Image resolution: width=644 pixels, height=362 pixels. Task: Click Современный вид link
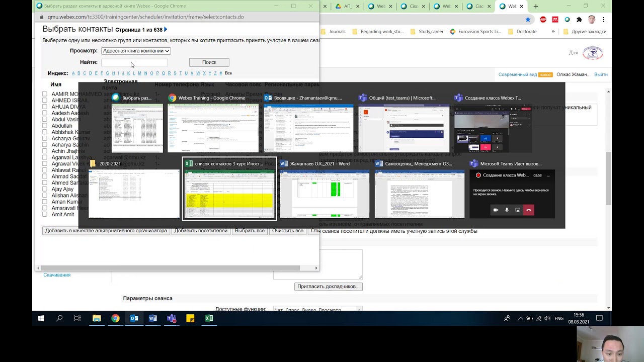(x=518, y=74)
